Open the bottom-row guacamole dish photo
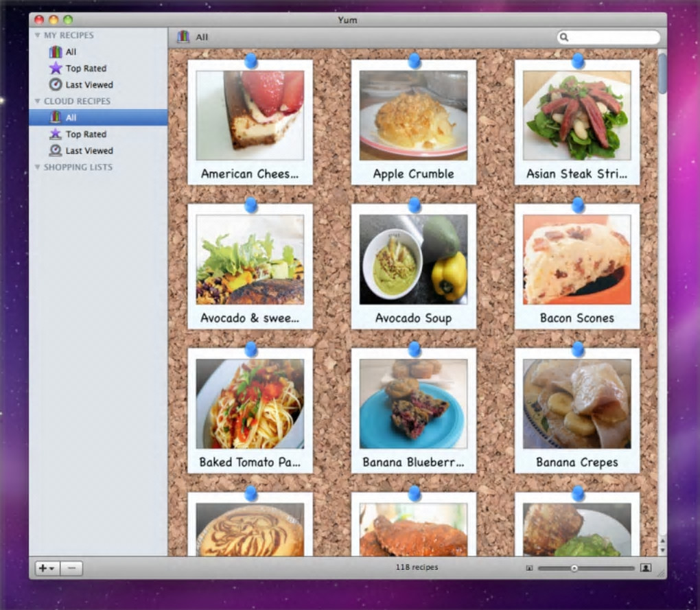Viewport: 700px width, 610px height. pyautogui.click(x=576, y=529)
